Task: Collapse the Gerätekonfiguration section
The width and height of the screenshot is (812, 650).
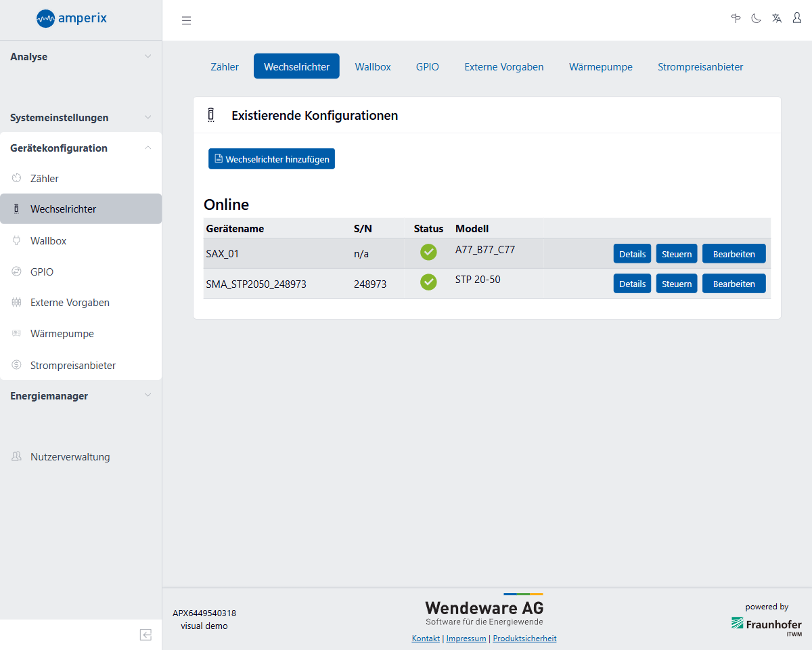Action: (x=80, y=148)
